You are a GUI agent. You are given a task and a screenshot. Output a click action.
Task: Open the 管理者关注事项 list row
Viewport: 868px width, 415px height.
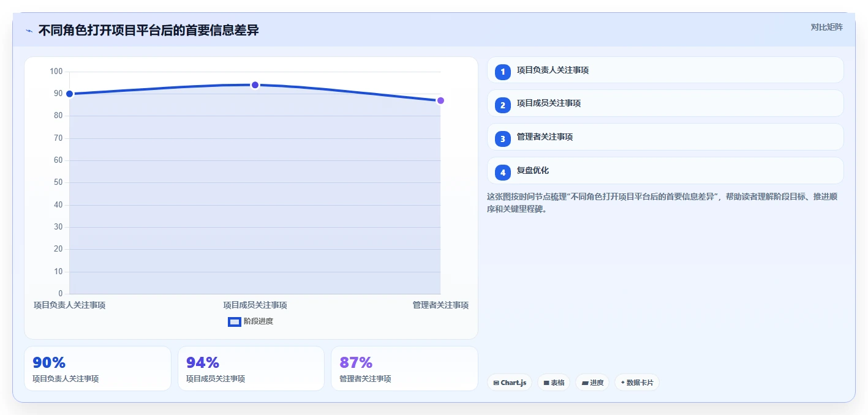click(665, 136)
